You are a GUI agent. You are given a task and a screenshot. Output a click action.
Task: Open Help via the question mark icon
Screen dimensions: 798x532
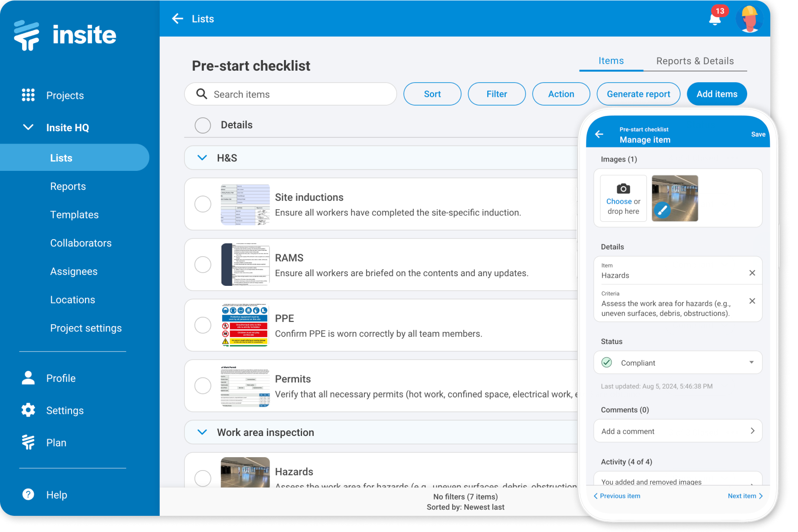[28, 494]
